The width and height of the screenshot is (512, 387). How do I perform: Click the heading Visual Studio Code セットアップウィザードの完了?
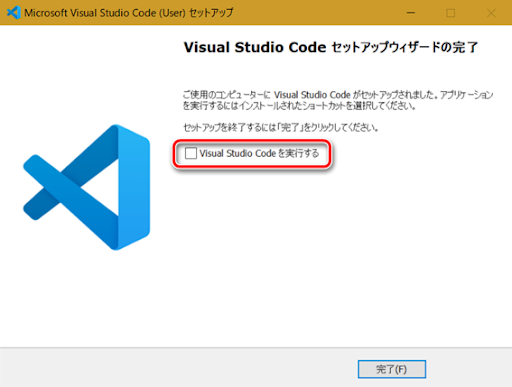[331, 47]
